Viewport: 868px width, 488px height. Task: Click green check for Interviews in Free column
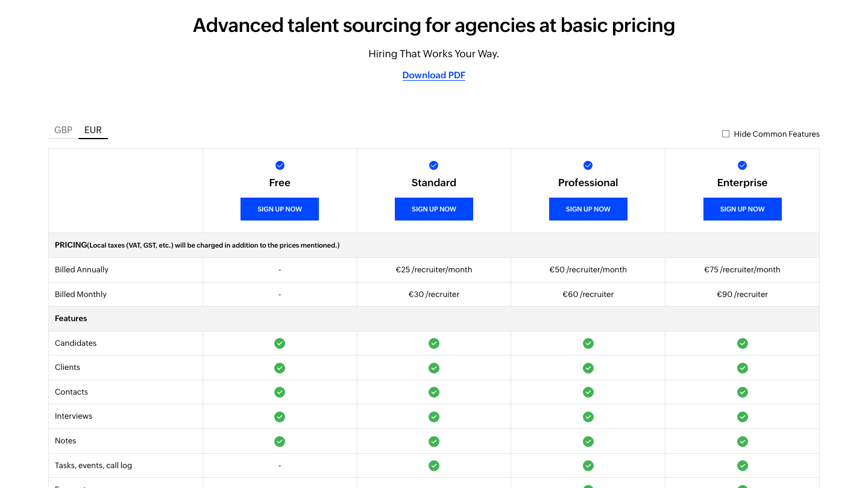(280, 416)
